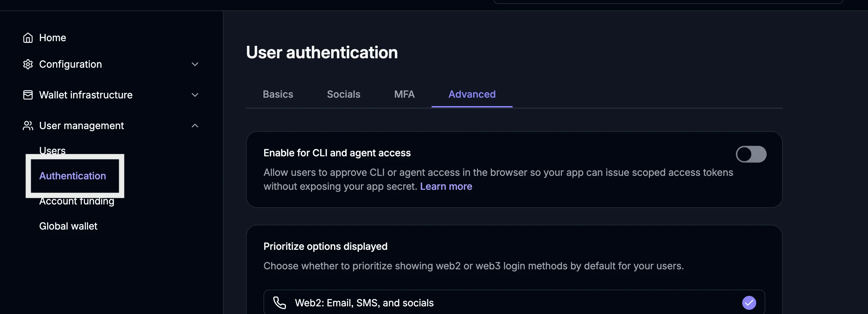Select the Advanced tab
Screen dimensions: 868x314
pyautogui.click(x=472, y=94)
